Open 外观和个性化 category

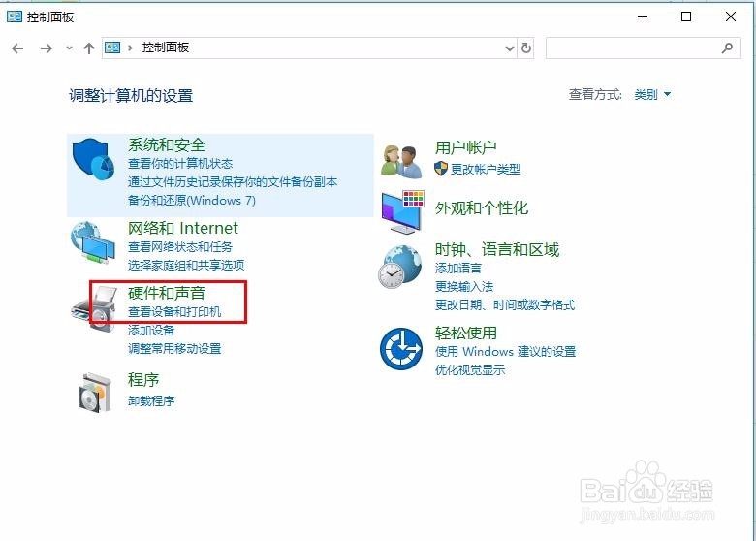pyautogui.click(x=481, y=208)
